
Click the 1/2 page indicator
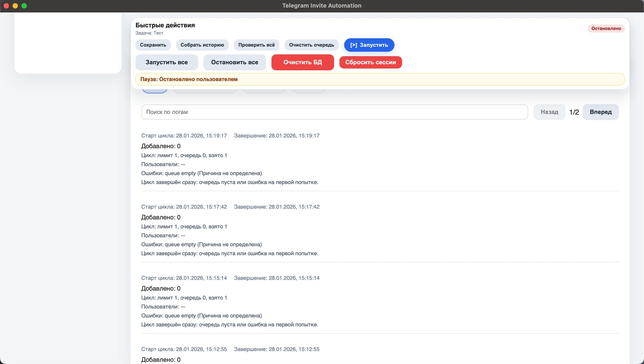(x=574, y=112)
